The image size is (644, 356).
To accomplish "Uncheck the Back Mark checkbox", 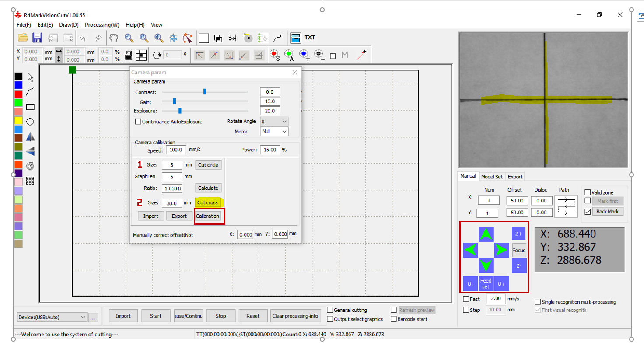I will coord(588,212).
